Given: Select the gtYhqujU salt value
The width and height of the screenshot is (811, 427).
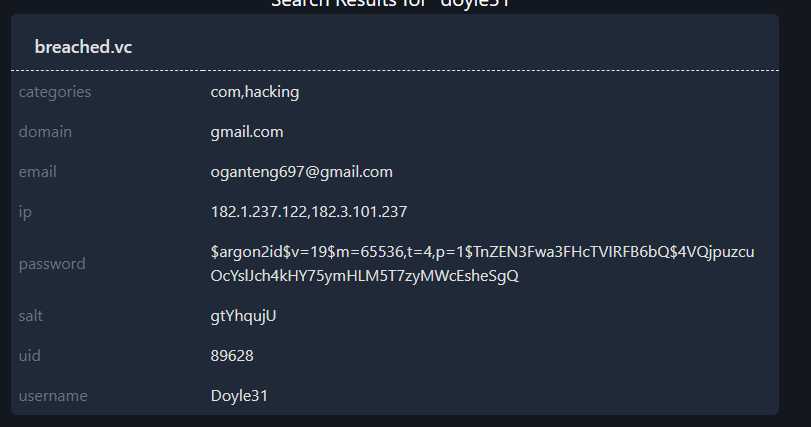Looking at the screenshot, I should point(243,316).
